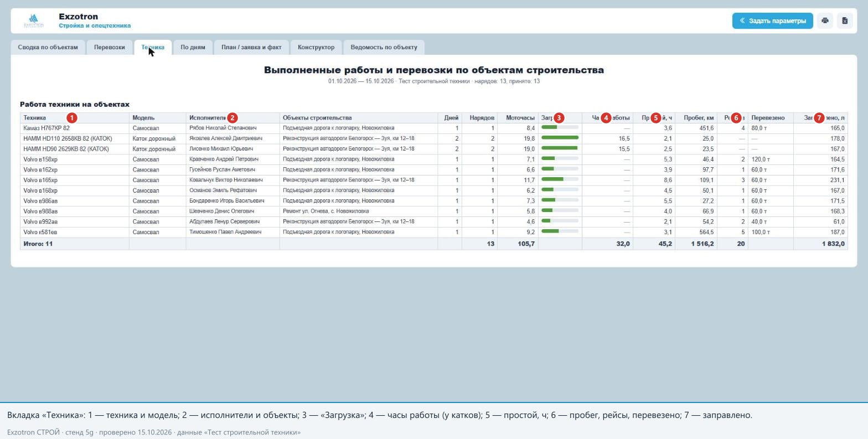This screenshot has height=439, width=868.
Task: Click executor «Ковальчук Виктор Николаевич»
Action: point(226,180)
